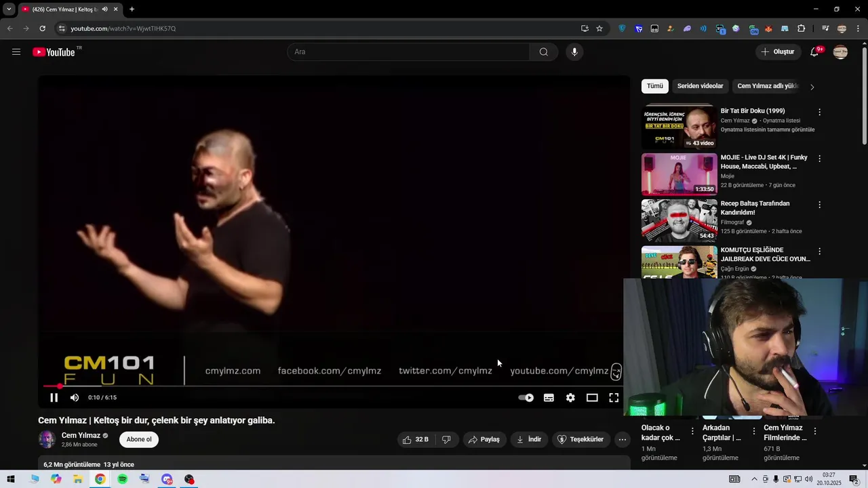Open a new browser tab

[132, 9]
